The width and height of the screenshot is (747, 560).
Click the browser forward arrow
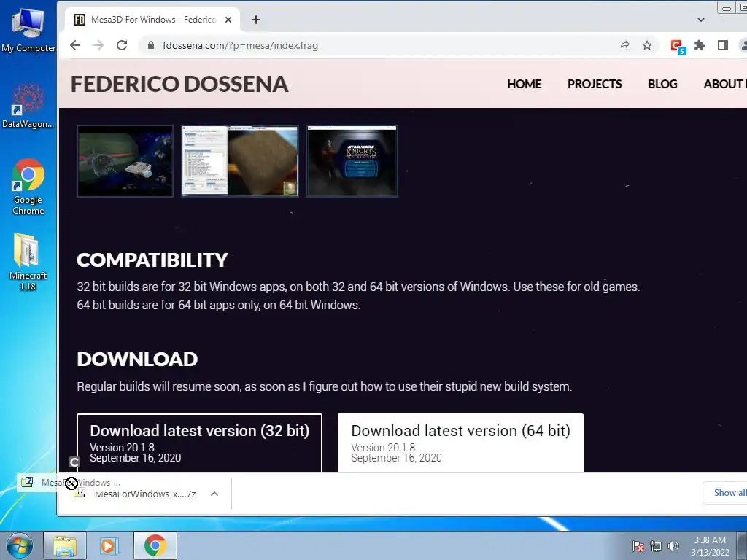[98, 46]
